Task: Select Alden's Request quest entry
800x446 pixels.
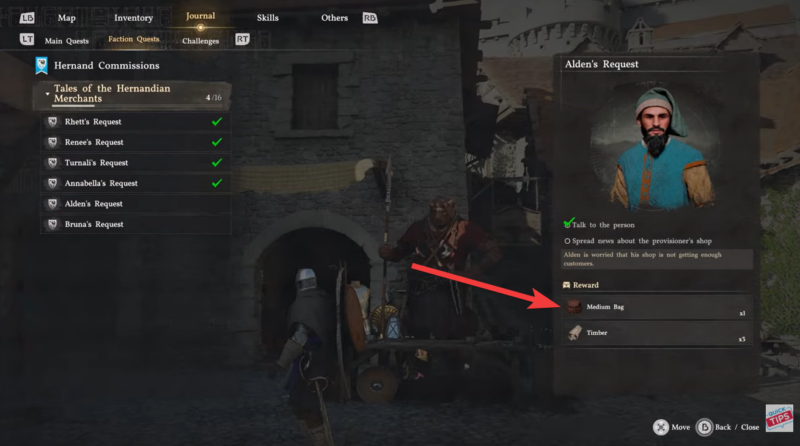Action: click(x=136, y=204)
